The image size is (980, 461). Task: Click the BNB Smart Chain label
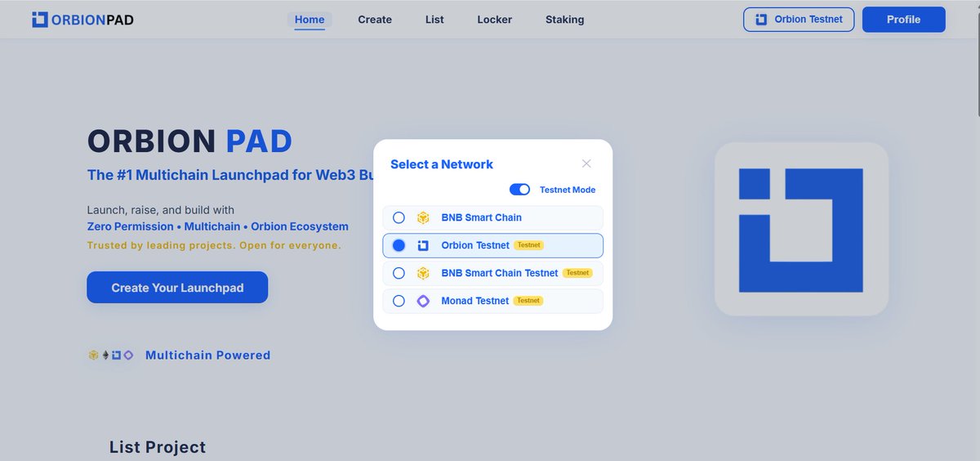[x=482, y=217]
